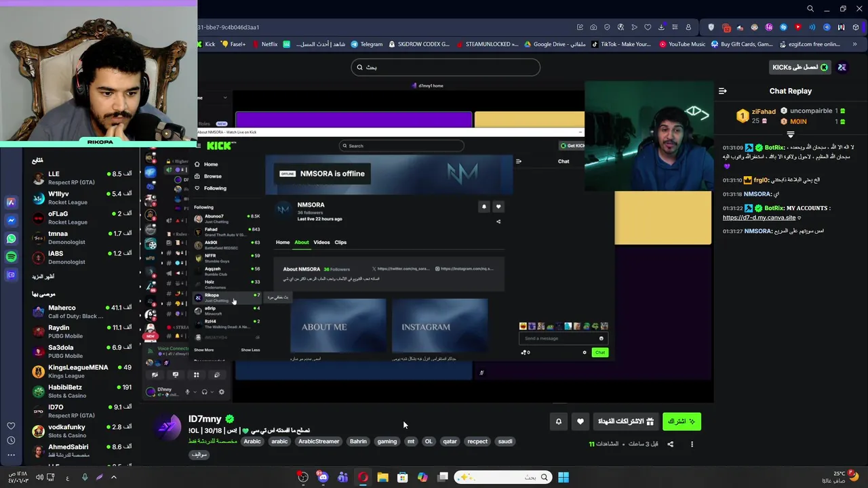The height and width of the screenshot is (488, 868).
Task: Open stream options three-dots menu
Action: point(692,444)
